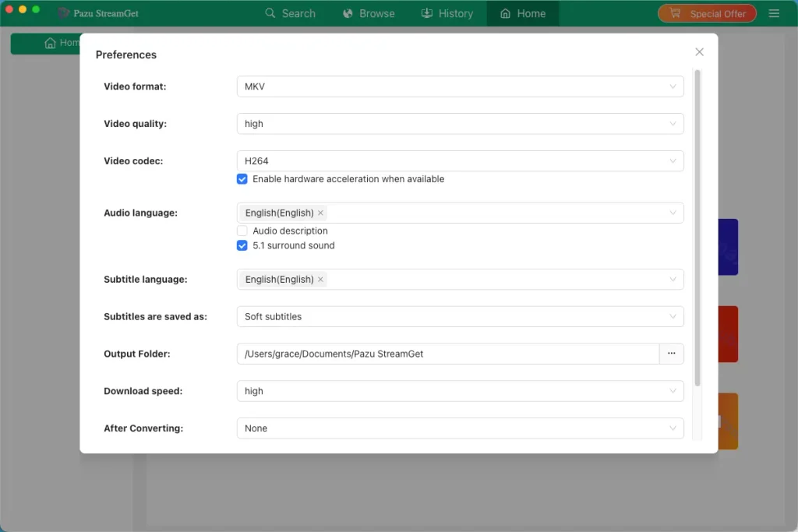Open the Download speed dropdown
The image size is (798, 532).
click(x=460, y=391)
